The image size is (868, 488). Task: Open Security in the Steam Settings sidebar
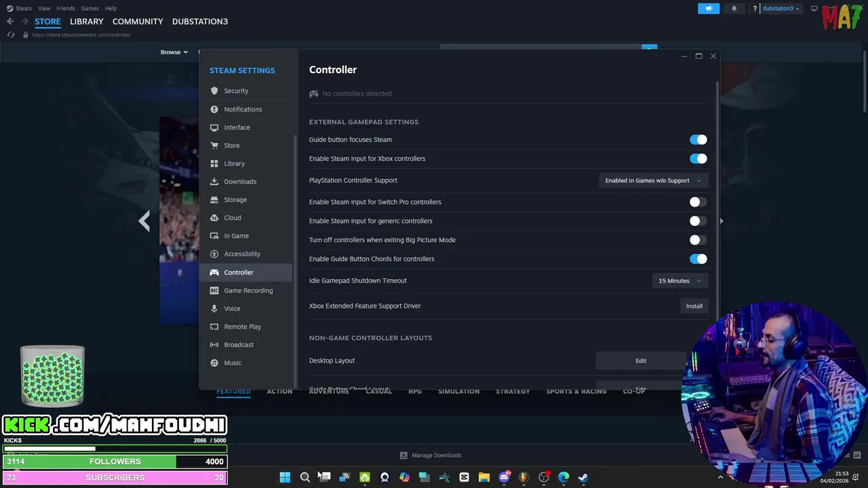247,91
